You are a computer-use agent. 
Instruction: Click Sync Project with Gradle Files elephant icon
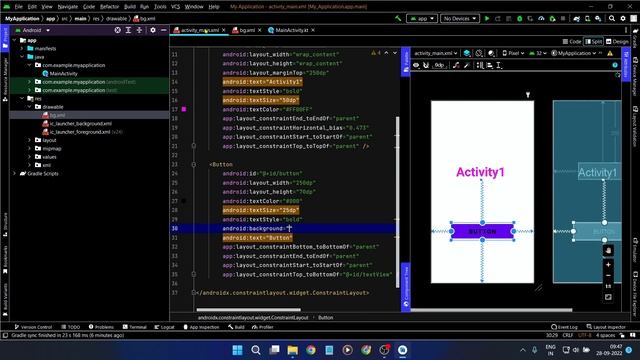(x=577, y=18)
